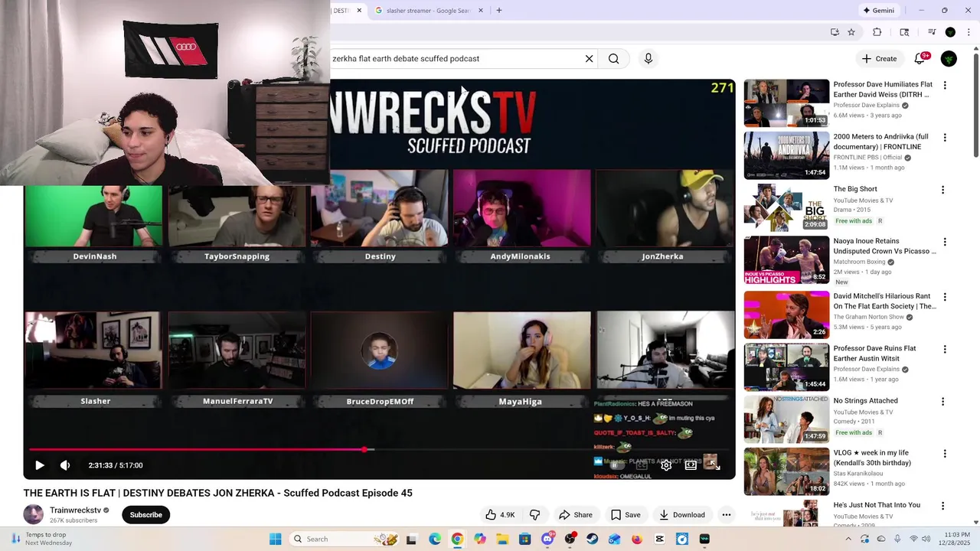
Task: Click the Windows taskbar Search box
Action: tap(345, 539)
